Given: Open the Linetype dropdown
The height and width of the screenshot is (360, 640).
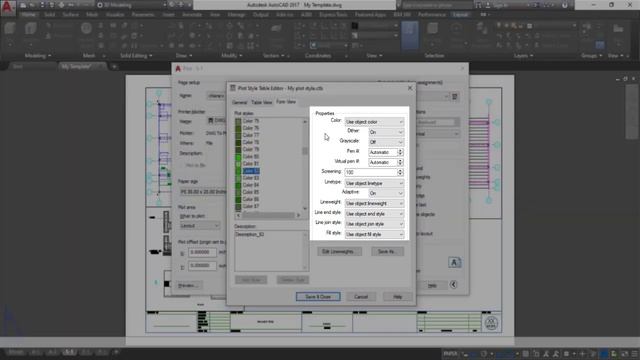Looking at the screenshot, I should tap(374, 183).
